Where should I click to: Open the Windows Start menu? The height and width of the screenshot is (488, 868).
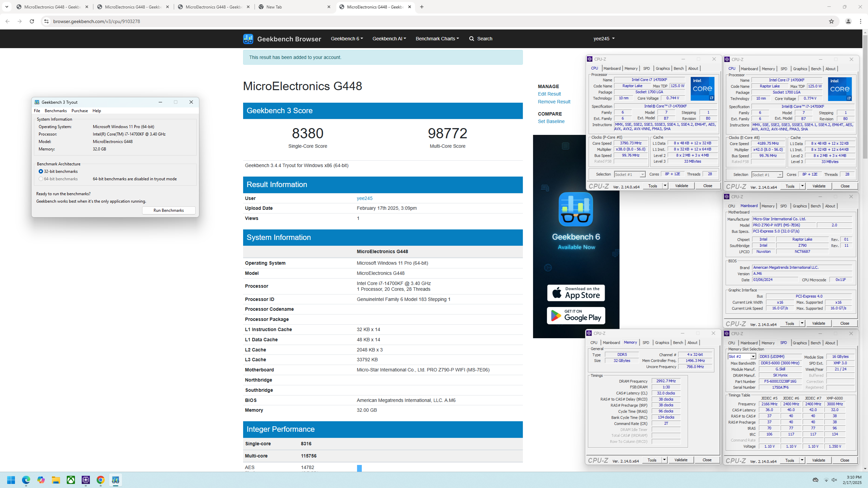click(x=11, y=480)
